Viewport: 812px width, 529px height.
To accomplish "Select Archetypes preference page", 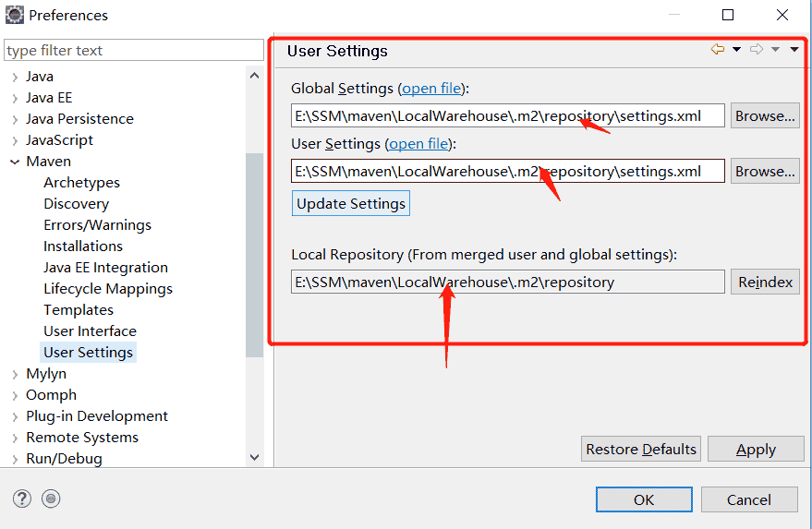I will [81, 183].
